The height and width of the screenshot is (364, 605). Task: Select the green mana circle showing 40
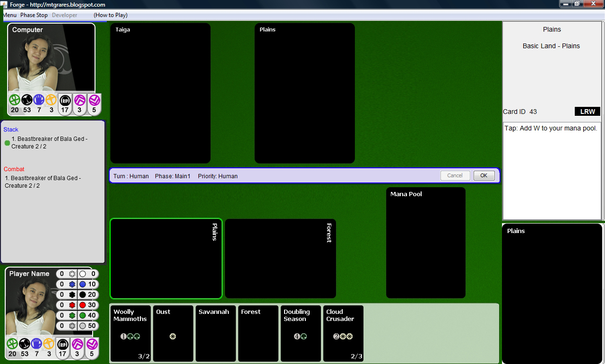pyautogui.click(x=83, y=315)
